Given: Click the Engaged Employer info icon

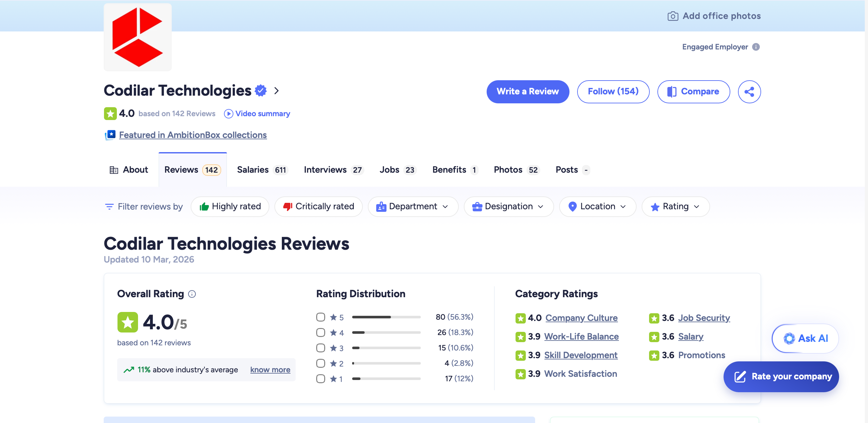Looking at the screenshot, I should point(756,47).
